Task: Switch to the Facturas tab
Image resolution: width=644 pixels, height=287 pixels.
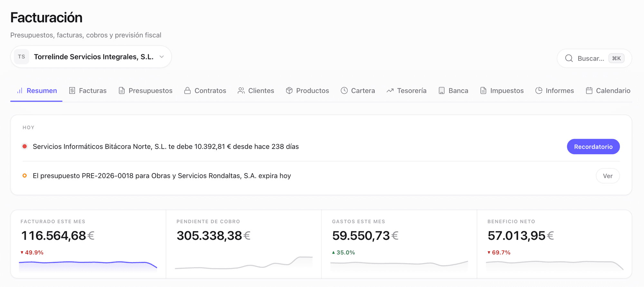Action: pos(88,91)
